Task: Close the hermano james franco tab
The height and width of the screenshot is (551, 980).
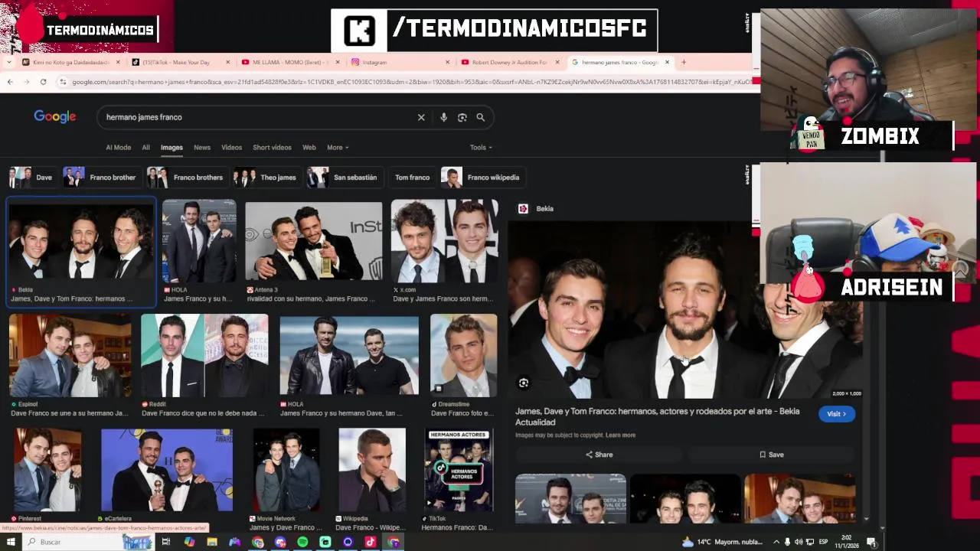Action: (667, 62)
